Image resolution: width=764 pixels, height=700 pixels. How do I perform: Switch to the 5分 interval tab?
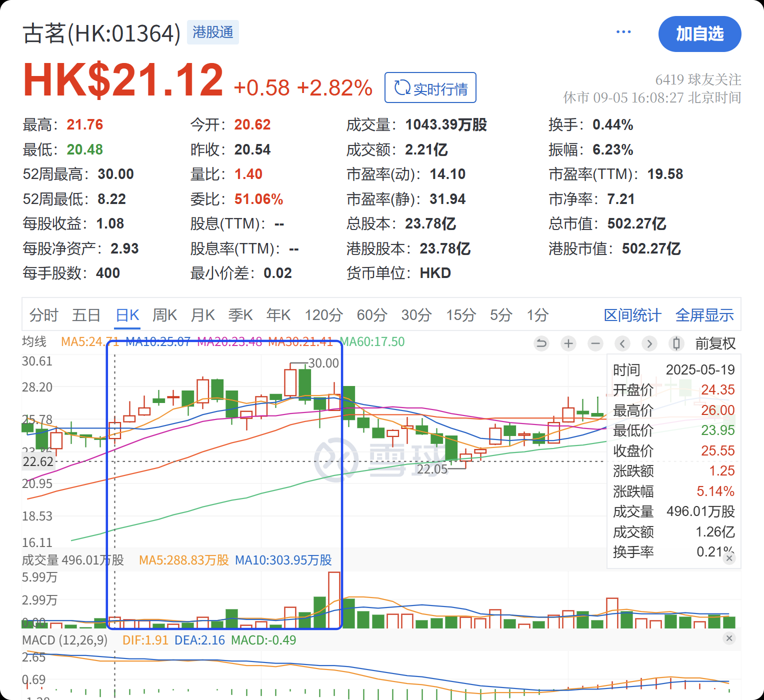pyautogui.click(x=501, y=315)
